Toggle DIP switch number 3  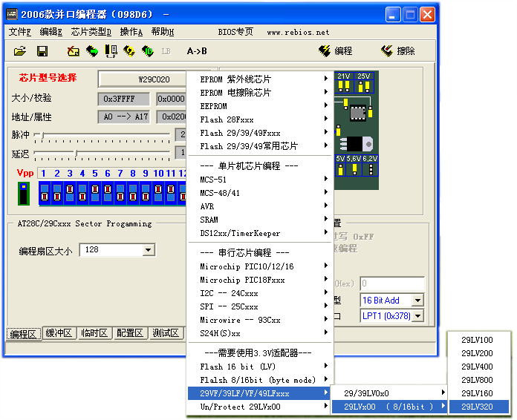click(x=70, y=193)
